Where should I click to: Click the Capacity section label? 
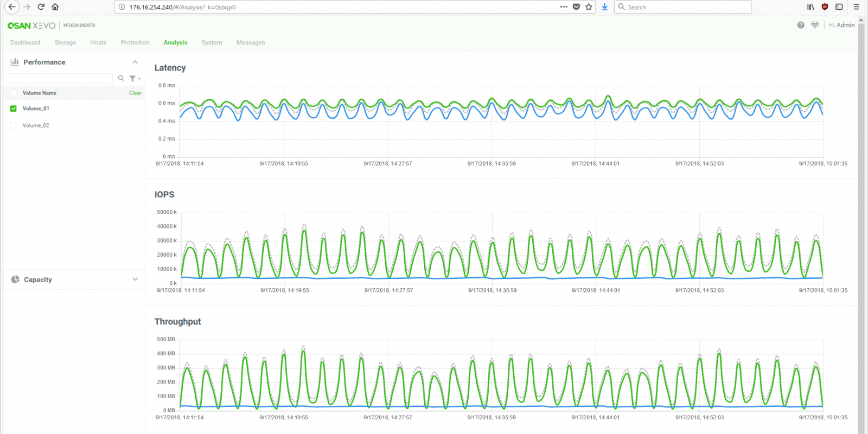(x=38, y=279)
